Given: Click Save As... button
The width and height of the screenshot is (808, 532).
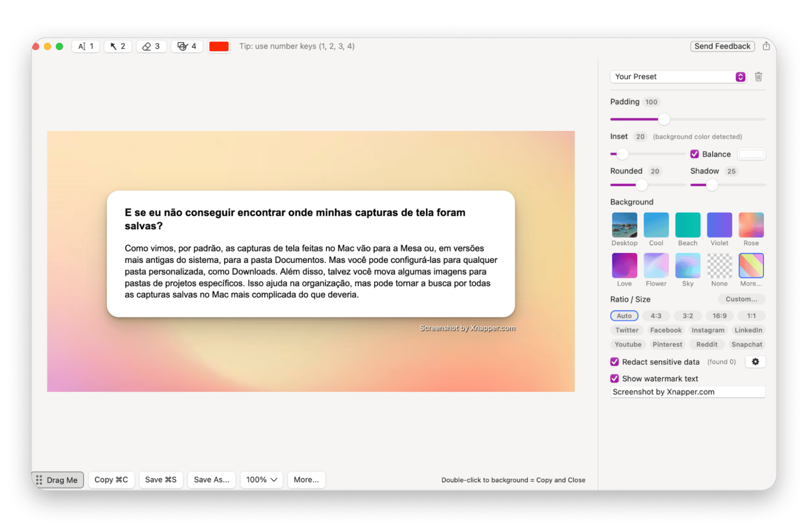Looking at the screenshot, I should tap(211, 480).
